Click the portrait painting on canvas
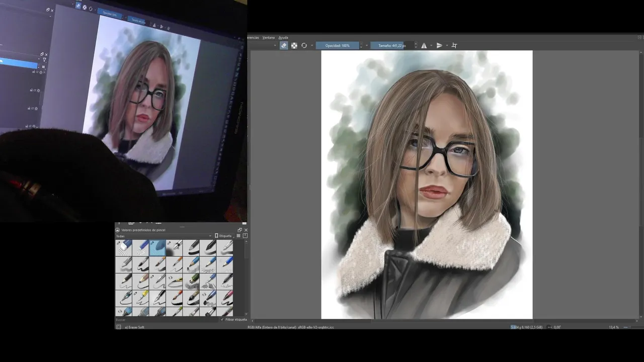 pyautogui.click(x=427, y=184)
